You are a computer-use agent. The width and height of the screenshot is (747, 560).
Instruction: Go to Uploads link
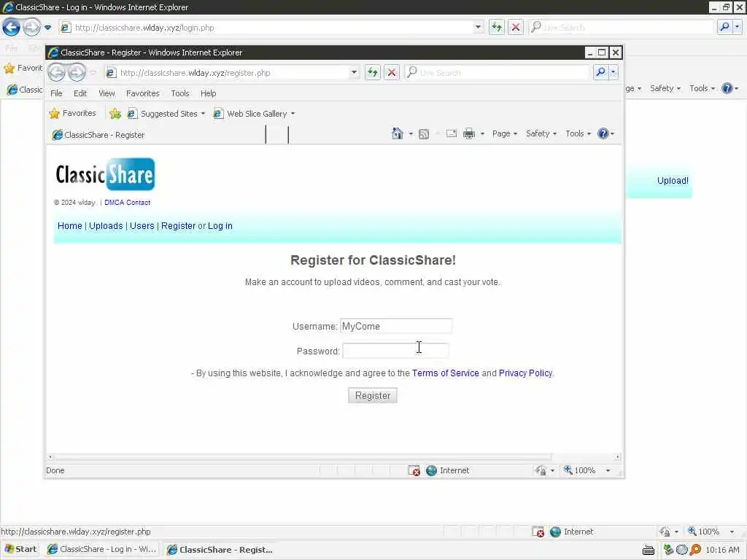[106, 226]
